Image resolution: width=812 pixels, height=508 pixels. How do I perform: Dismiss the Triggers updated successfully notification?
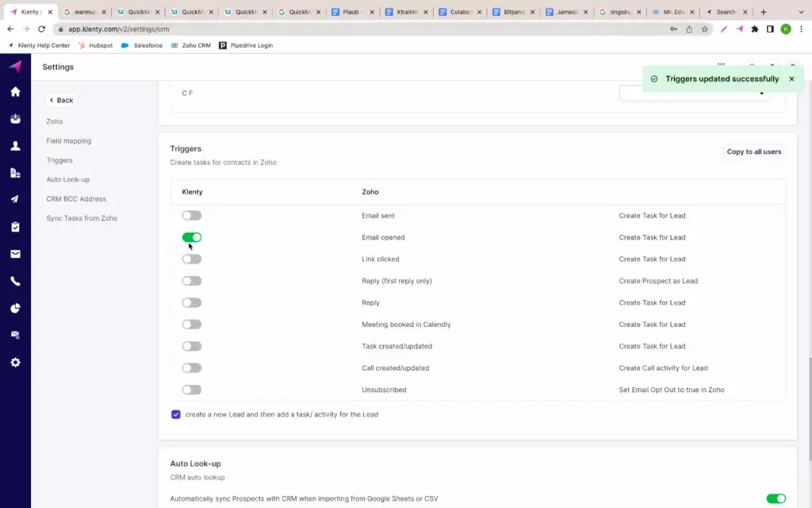click(x=791, y=79)
